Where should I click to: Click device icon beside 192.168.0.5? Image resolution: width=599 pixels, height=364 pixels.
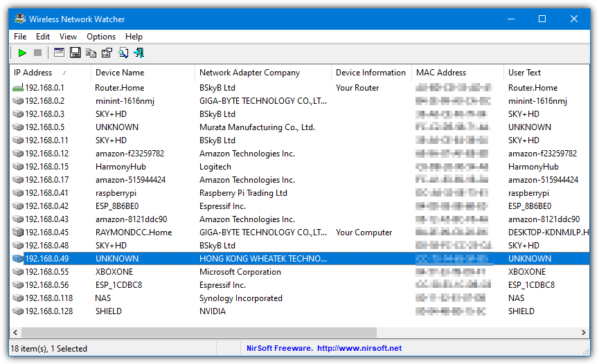coord(18,127)
